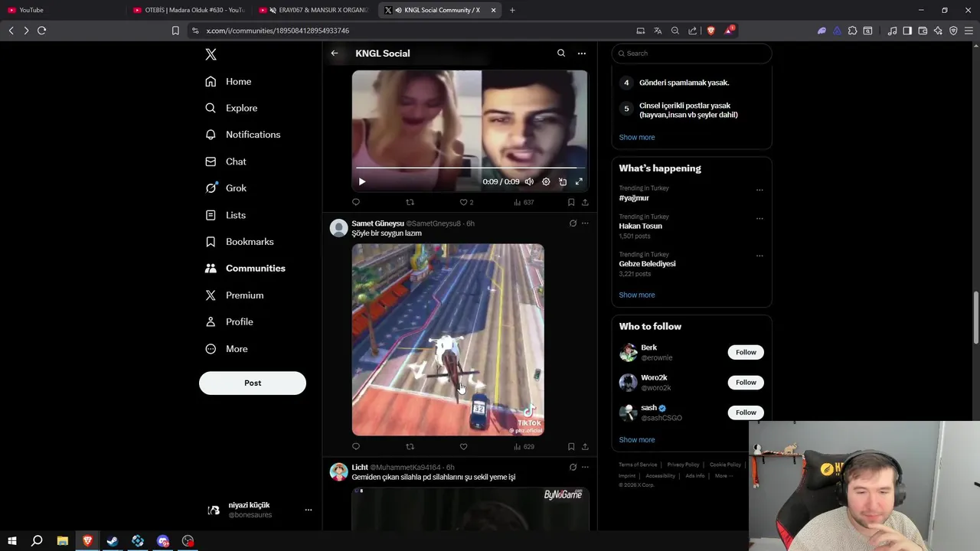Toggle picture-in-picture on video
This screenshot has width=980, height=551.
pyautogui.click(x=563, y=182)
